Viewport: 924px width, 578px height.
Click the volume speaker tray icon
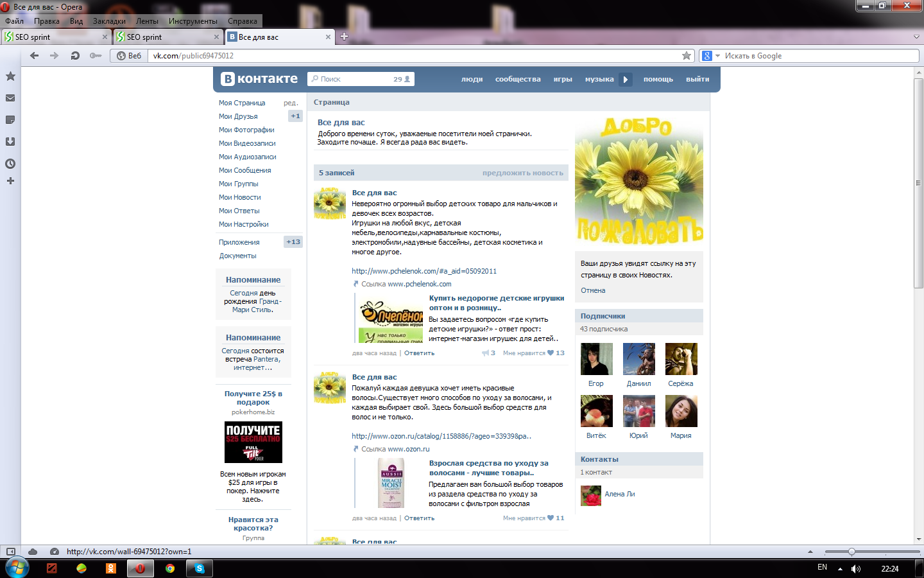(856, 569)
